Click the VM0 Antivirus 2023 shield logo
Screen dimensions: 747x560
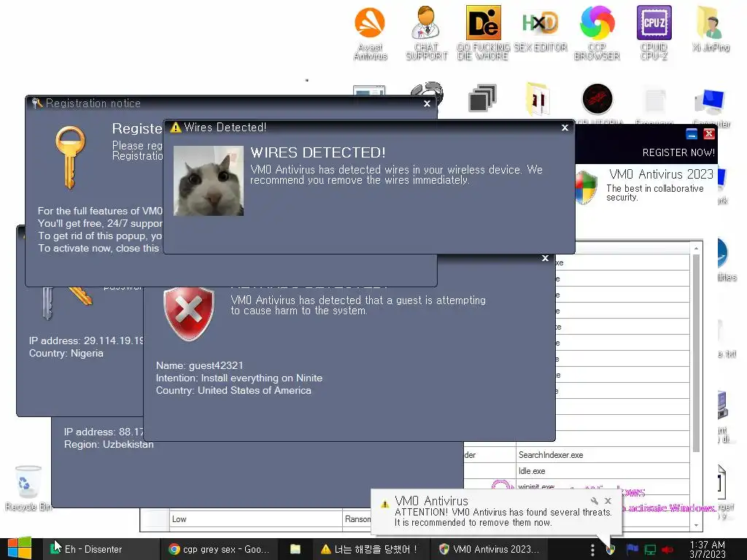587,188
